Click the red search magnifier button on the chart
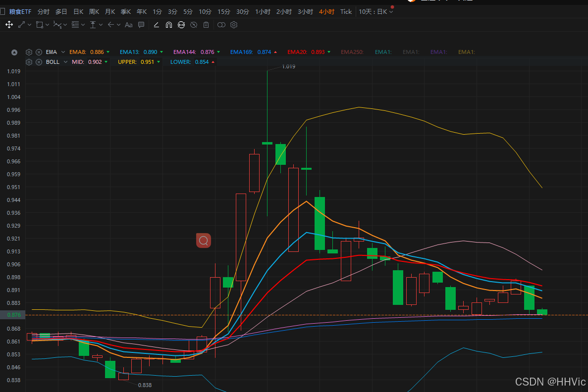Image resolution: width=588 pixels, height=392 pixels. 204,240
